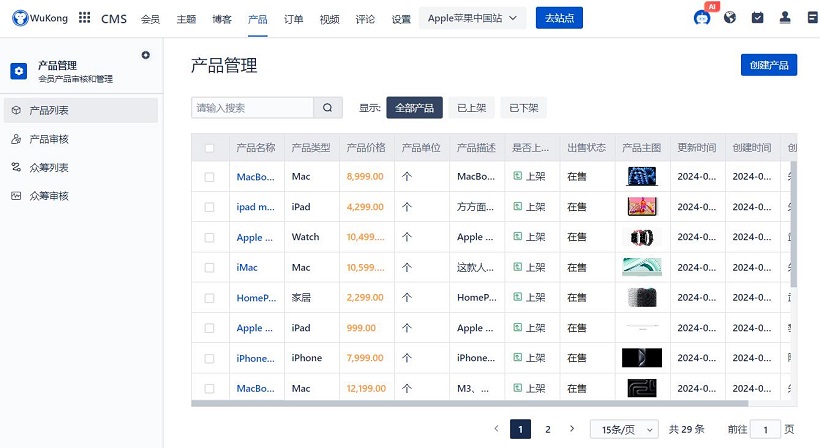This screenshot has width=820, height=448.
Task: Open the first MacBo... laptop thumbnail
Action: (642, 177)
